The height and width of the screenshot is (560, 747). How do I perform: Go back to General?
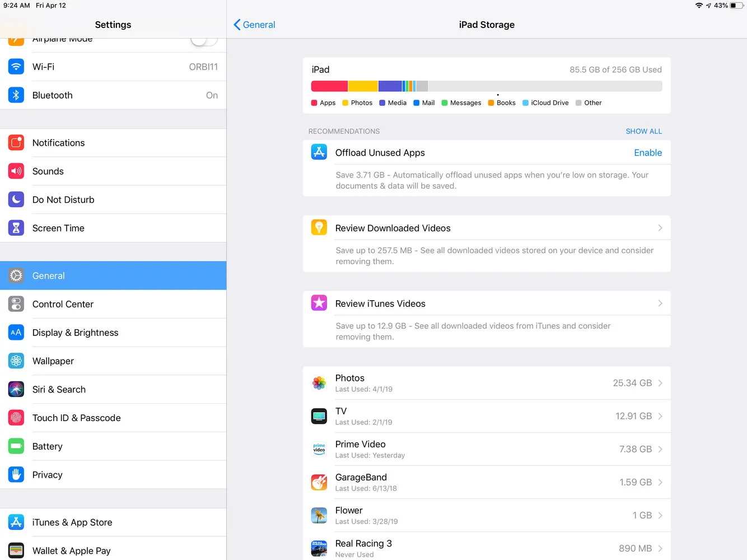[254, 25]
